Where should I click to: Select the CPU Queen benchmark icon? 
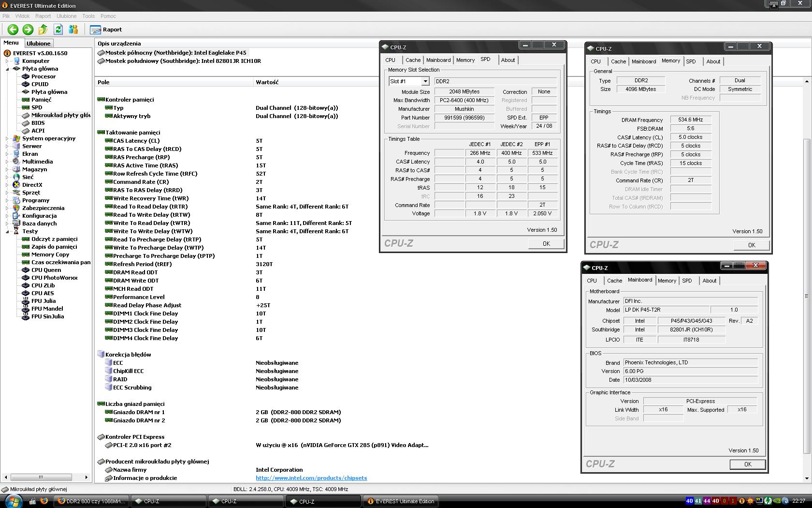click(x=26, y=270)
